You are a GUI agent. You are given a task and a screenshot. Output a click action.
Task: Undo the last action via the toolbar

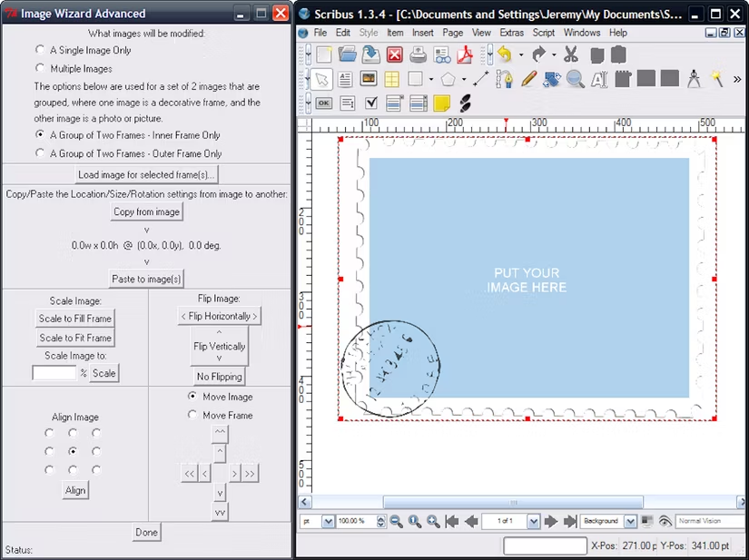coord(506,54)
